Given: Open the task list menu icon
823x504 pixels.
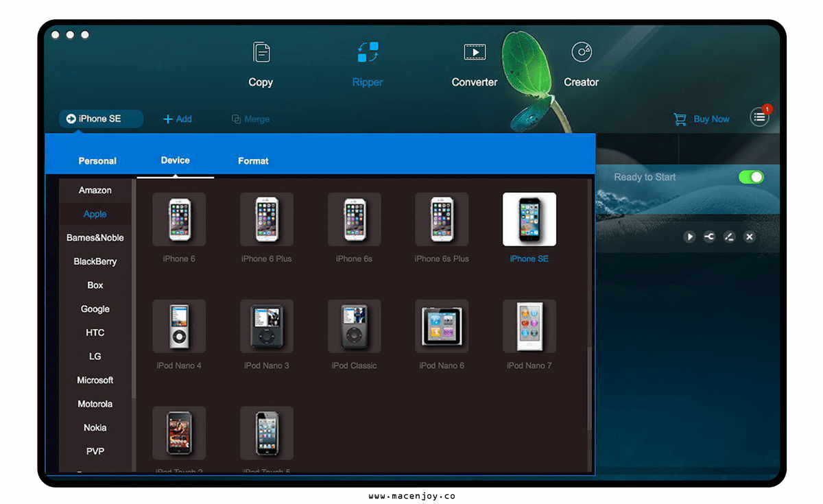Looking at the screenshot, I should coord(759,117).
